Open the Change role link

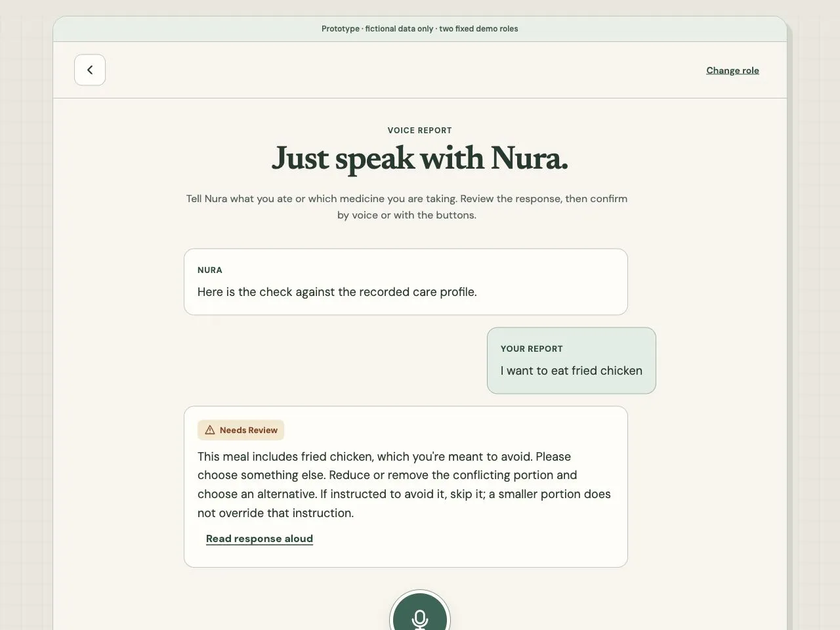(x=732, y=70)
